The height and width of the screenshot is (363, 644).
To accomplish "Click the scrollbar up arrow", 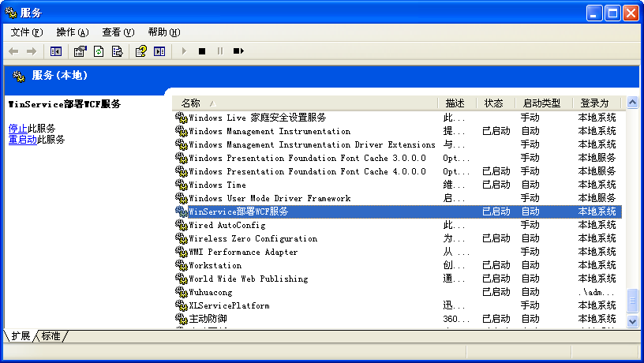I will (x=632, y=102).
